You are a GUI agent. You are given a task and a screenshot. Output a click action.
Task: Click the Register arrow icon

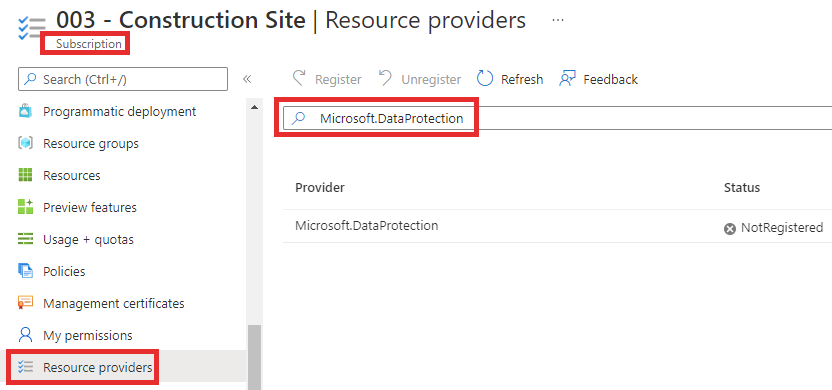coord(300,79)
